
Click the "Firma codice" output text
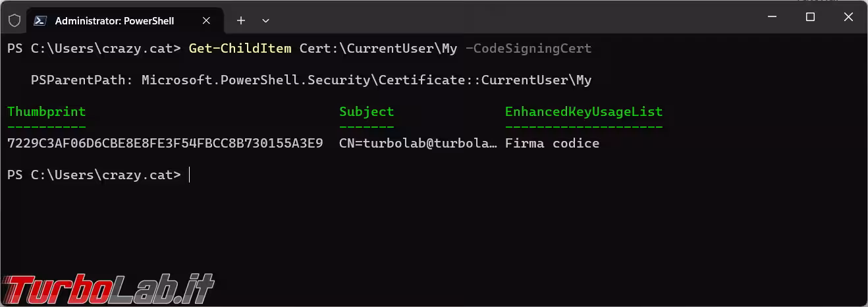[552, 143]
